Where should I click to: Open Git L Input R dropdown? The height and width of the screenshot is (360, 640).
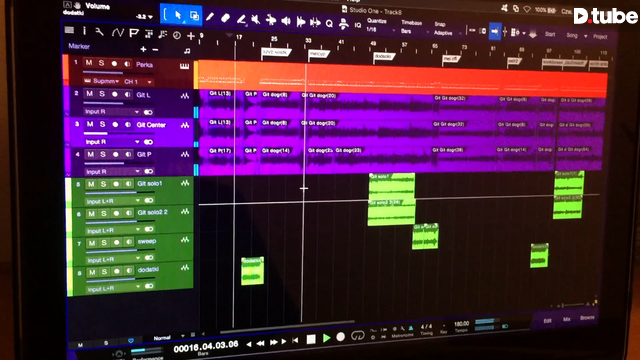pyautogui.click(x=111, y=111)
